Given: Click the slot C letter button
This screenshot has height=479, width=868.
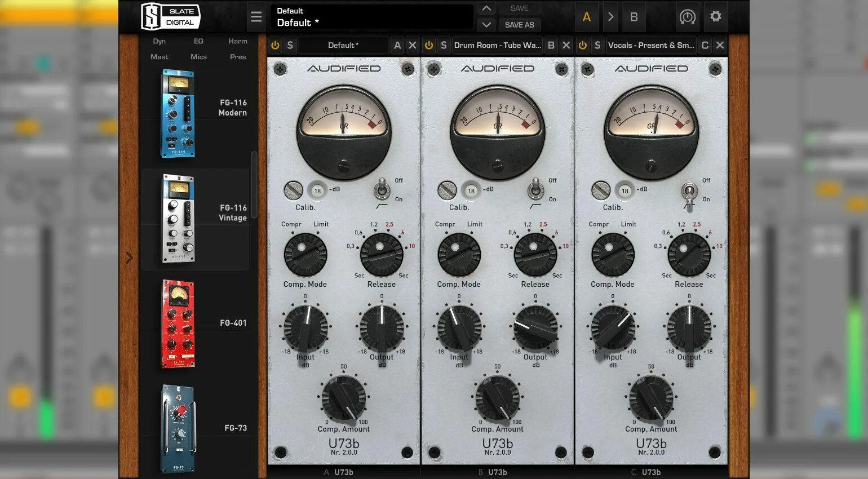Looking at the screenshot, I should pos(705,45).
